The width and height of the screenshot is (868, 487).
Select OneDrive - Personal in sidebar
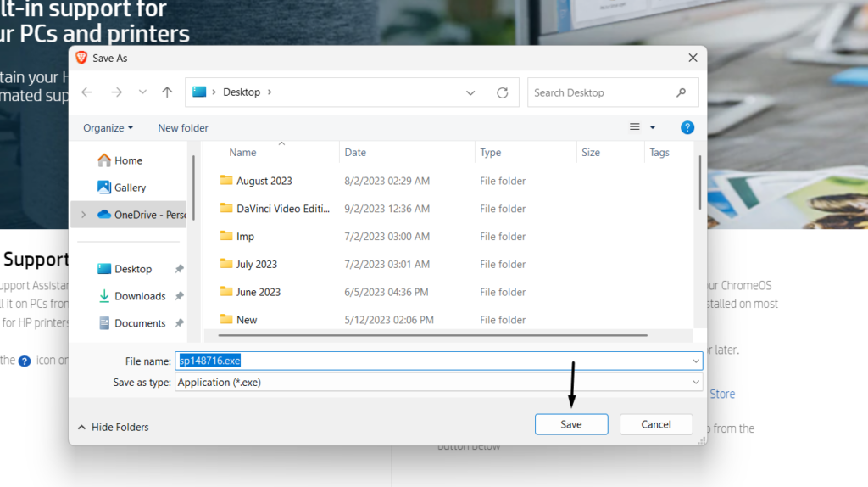(x=130, y=215)
